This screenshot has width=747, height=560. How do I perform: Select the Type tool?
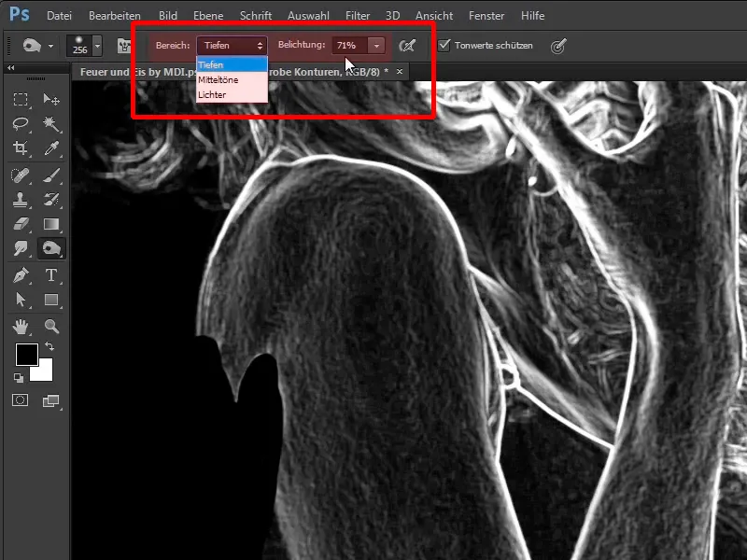pos(51,275)
